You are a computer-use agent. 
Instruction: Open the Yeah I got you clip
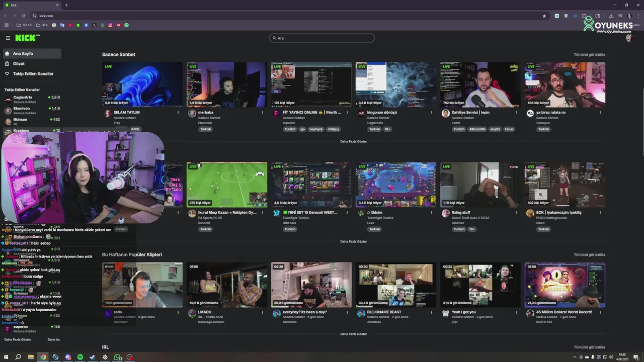(x=480, y=285)
